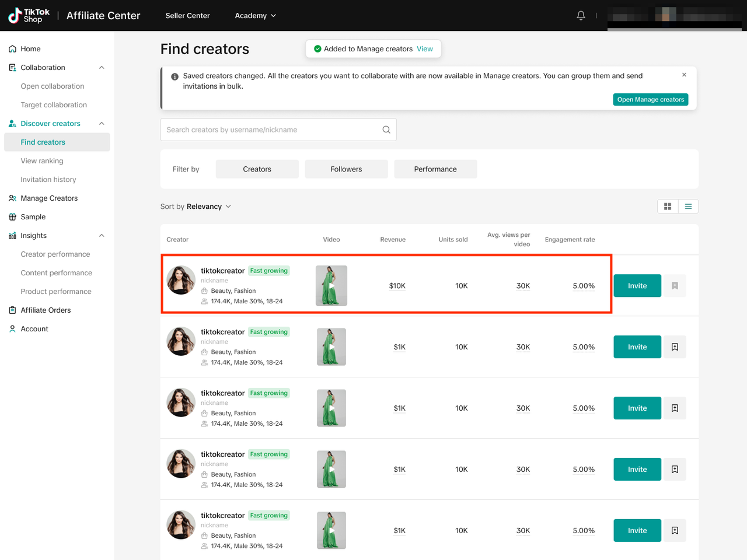747x560 pixels.
Task: Click the View link in the toast
Action: [x=425, y=49]
